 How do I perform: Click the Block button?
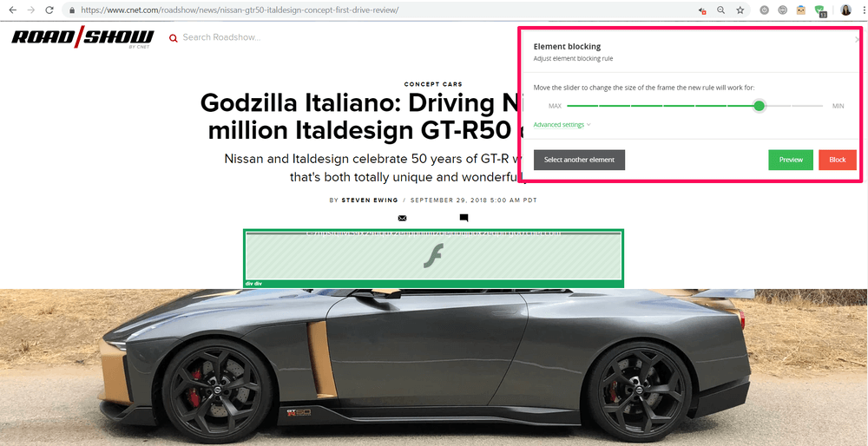[838, 160]
